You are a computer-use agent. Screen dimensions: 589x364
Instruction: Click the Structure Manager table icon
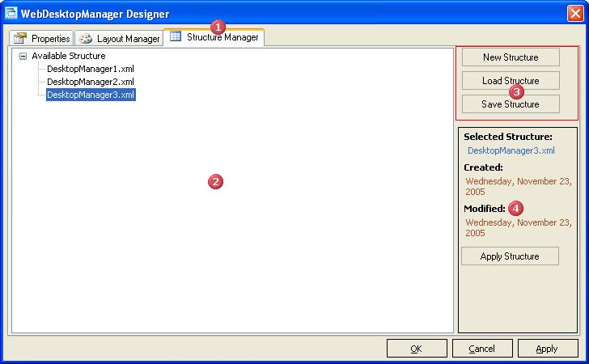[176, 37]
